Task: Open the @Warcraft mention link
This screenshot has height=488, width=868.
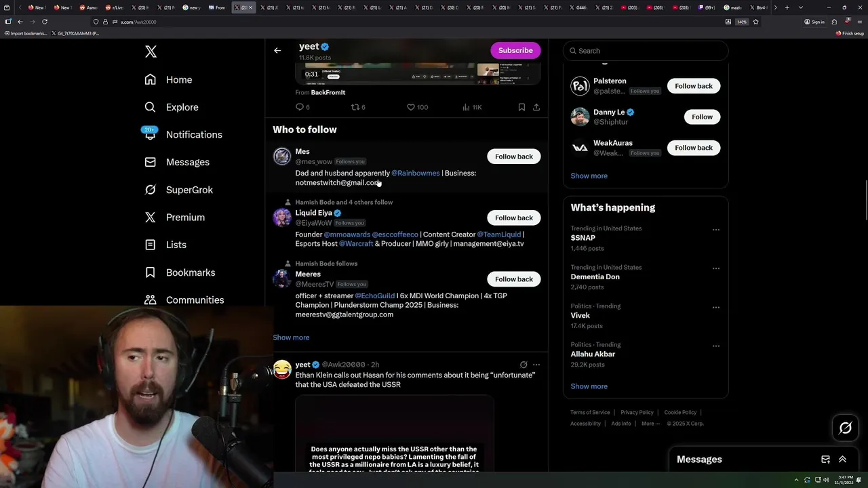Action: (x=356, y=243)
